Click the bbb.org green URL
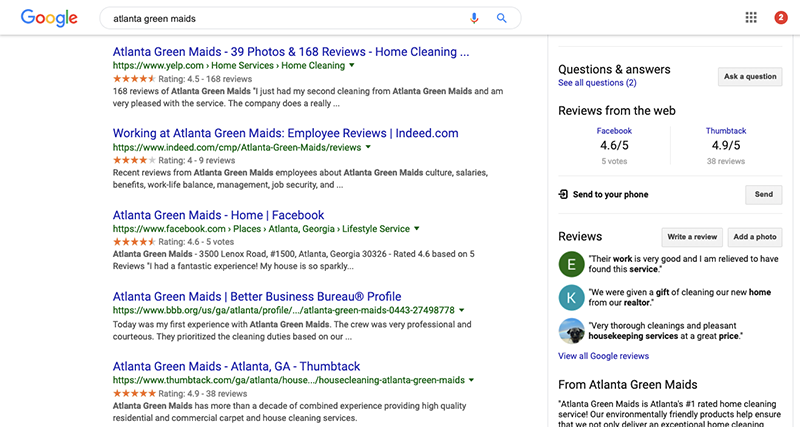The width and height of the screenshot is (800, 427). point(283,310)
